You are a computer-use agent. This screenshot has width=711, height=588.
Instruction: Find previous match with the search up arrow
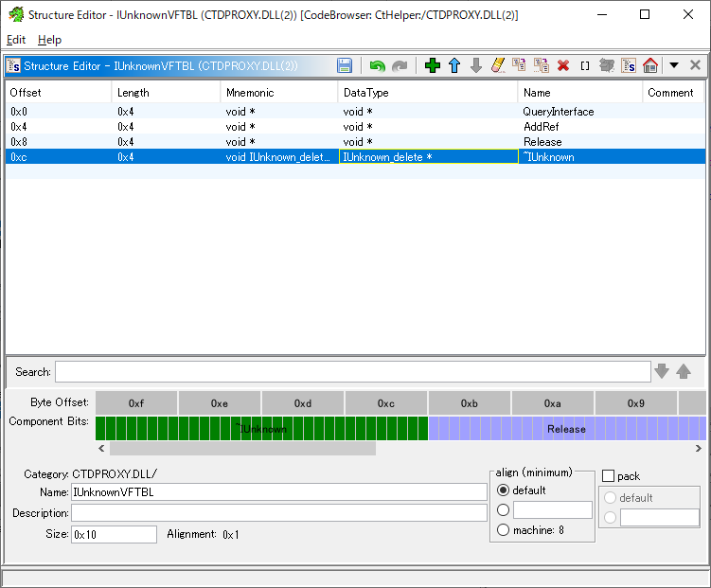(684, 371)
